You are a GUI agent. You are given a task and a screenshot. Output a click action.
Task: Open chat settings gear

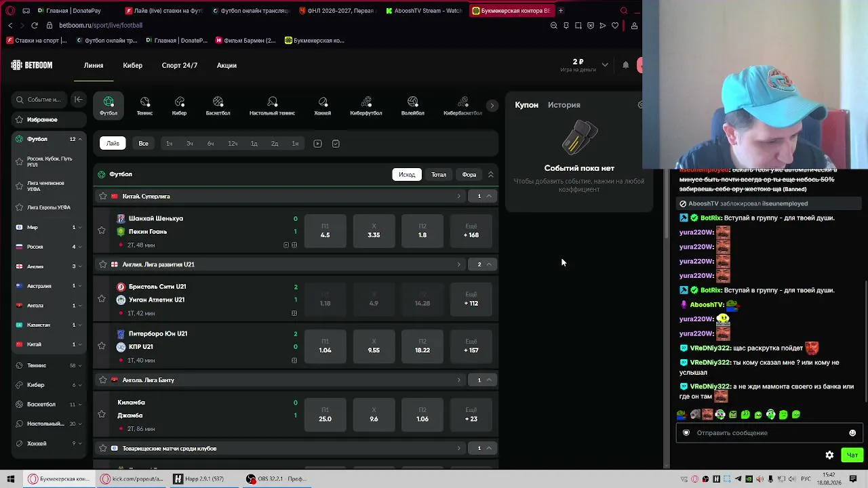point(829,455)
